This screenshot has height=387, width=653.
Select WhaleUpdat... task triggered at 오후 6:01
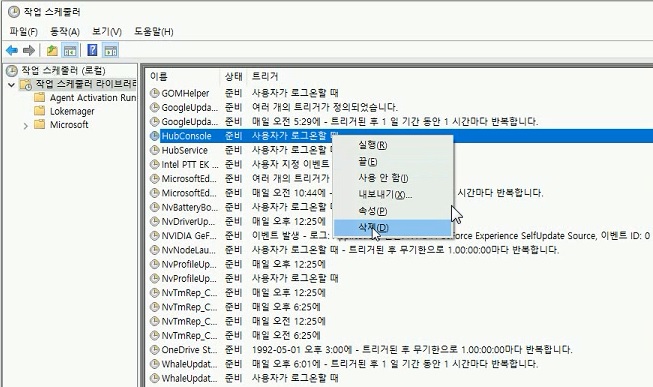click(400, 364)
